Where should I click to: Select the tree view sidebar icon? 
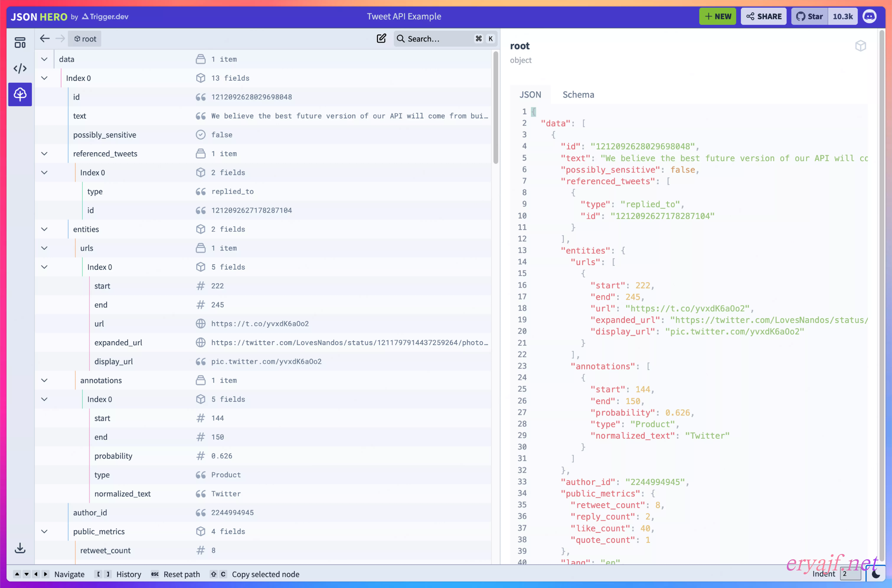click(20, 94)
